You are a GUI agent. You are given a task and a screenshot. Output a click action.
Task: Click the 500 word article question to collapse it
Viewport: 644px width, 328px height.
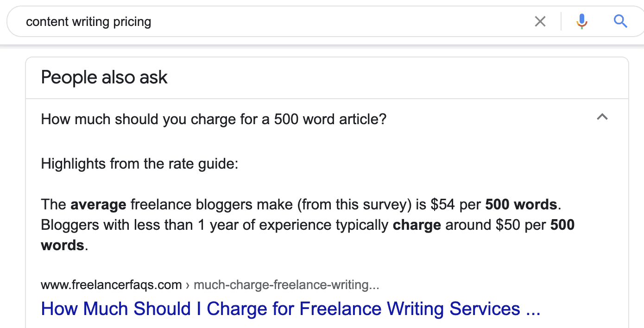coord(213,119)
